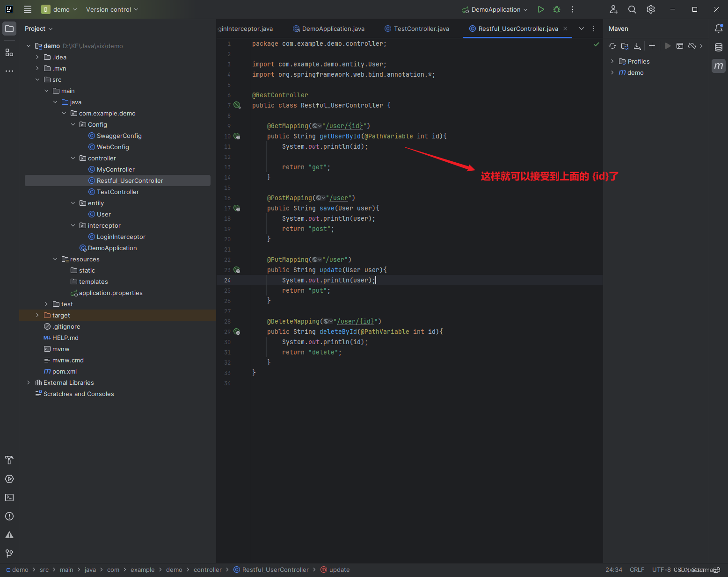Expand the Profiles node in Maven panel
This screenshot has height=577, width=728.
[612, 61]
